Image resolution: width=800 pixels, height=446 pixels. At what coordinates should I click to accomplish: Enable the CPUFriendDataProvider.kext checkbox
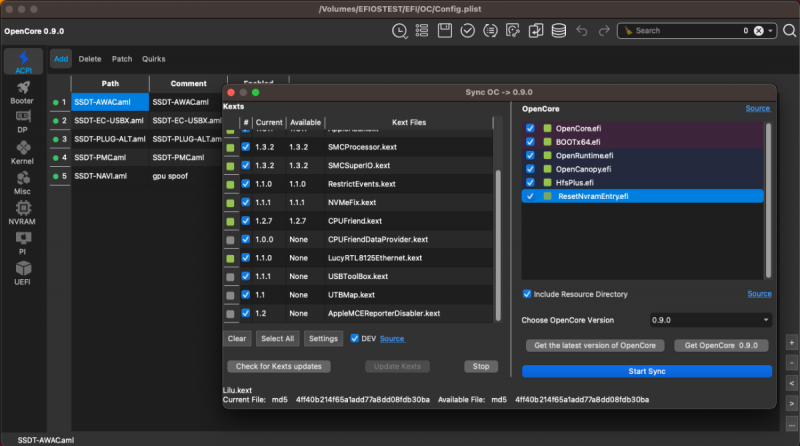click(246, 239)
